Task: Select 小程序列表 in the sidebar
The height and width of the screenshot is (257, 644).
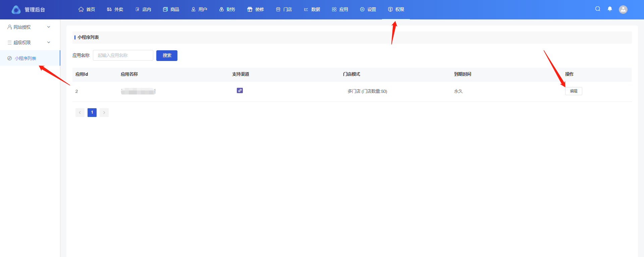Action: click(25, 58)
